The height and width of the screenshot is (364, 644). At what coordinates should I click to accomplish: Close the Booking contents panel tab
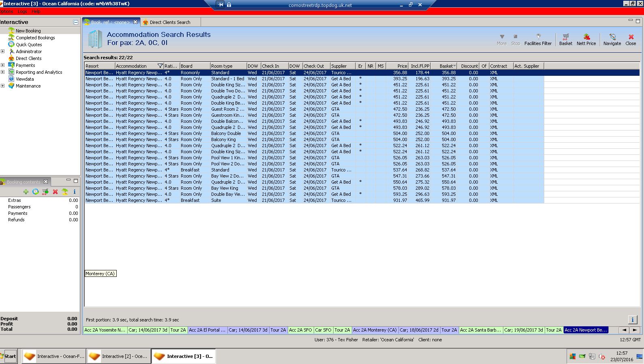pos(46,182)
